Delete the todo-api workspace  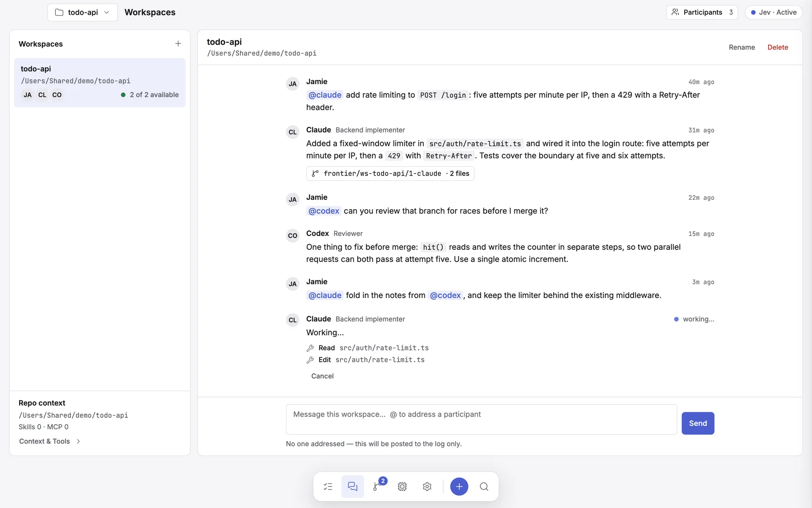(x=778, y=47)
